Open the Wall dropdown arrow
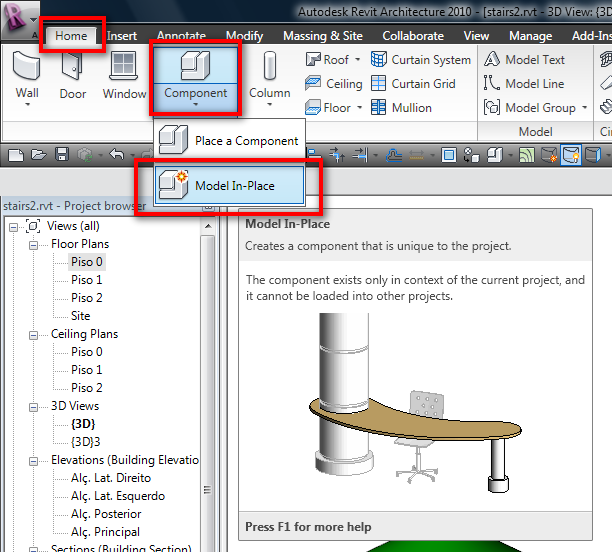This screenshot has height=552, width=612. [27, 105]
